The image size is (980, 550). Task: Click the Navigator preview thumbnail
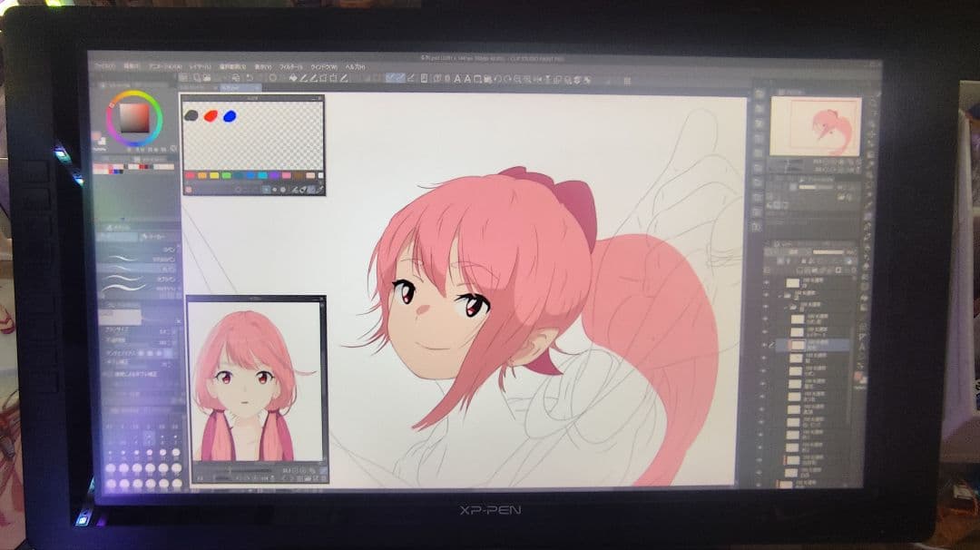[x=815, y=127]
